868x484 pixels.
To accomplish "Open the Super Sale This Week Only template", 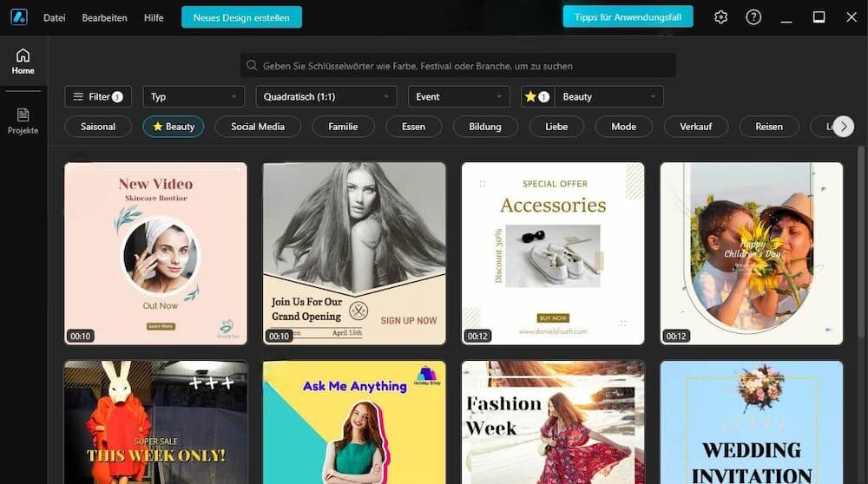I will [x=155, y=422].
